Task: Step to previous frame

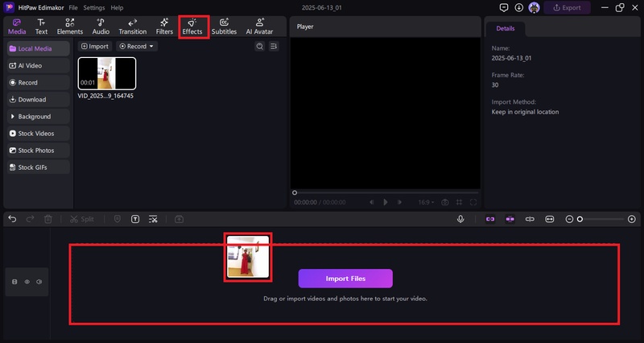Action: click(371, 202)
